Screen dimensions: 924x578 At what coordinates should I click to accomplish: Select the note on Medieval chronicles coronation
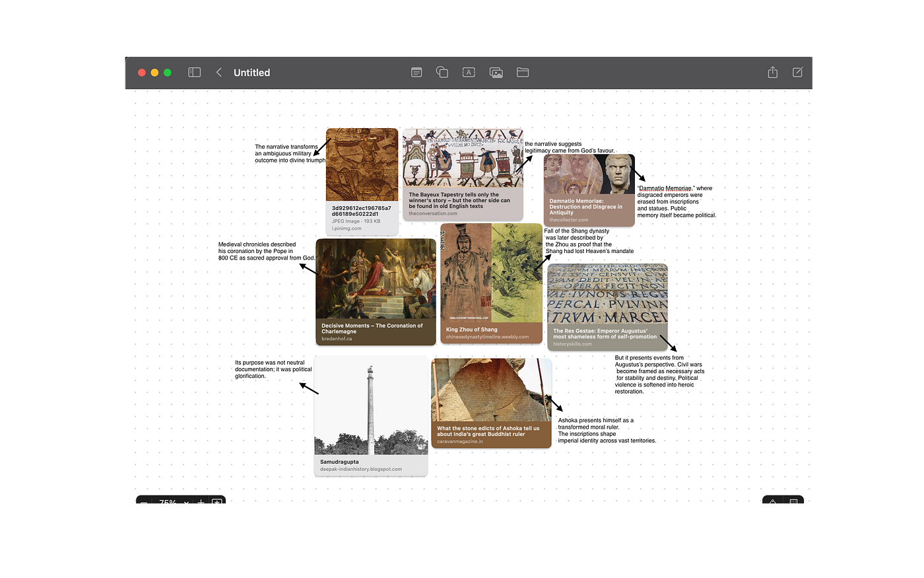point(267,251)
